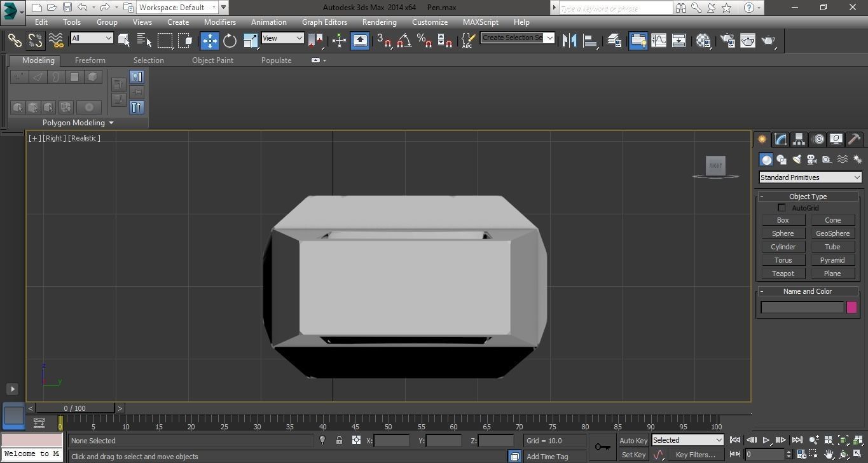
Task: Expand the Polygon Modeling panel
Action: coord(78,123)
